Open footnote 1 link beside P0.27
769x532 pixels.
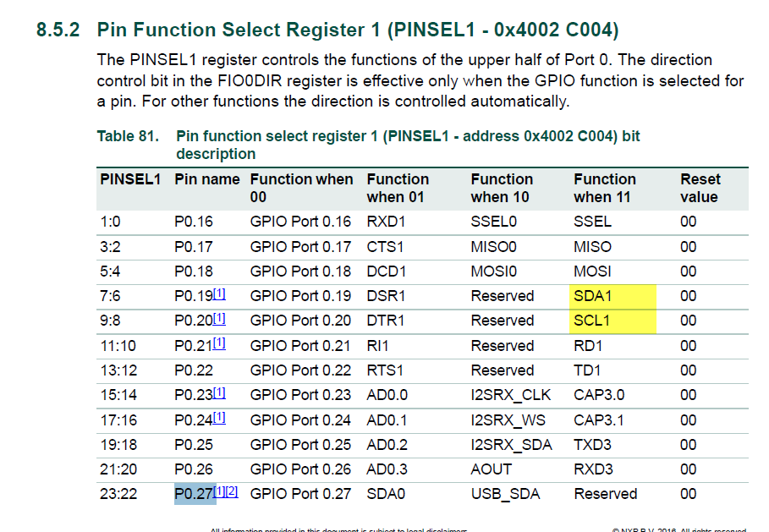click(219, 491)
